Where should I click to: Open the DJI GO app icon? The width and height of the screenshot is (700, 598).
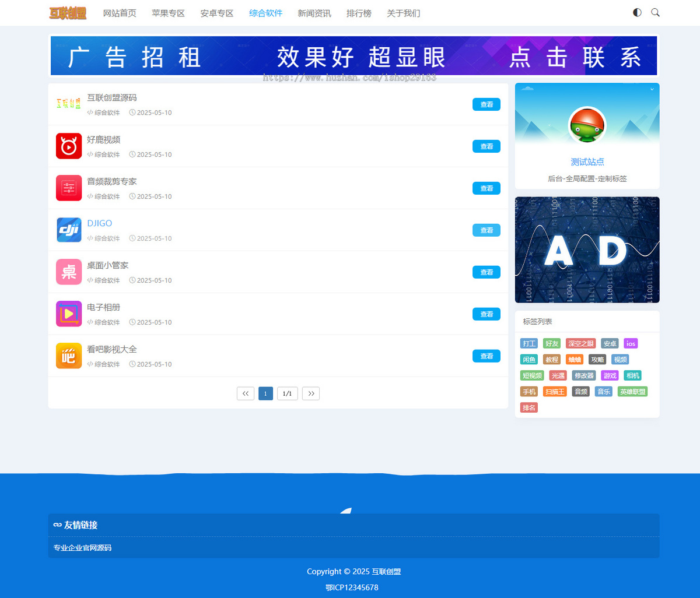point(69,230)
